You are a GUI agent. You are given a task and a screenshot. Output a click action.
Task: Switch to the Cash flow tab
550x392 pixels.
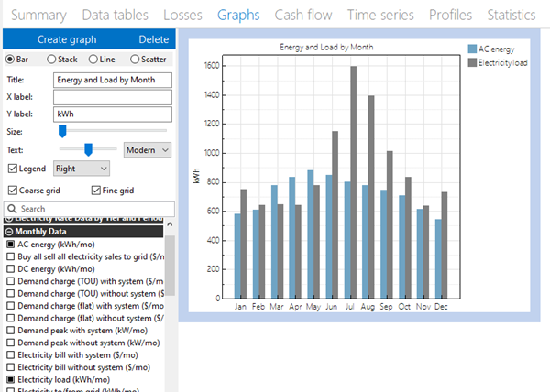coord(303,15)
